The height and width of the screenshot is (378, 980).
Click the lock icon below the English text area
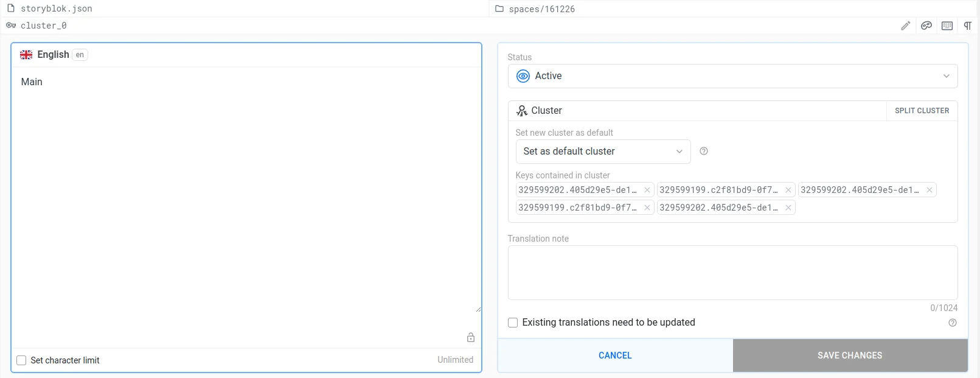[470, 337]
